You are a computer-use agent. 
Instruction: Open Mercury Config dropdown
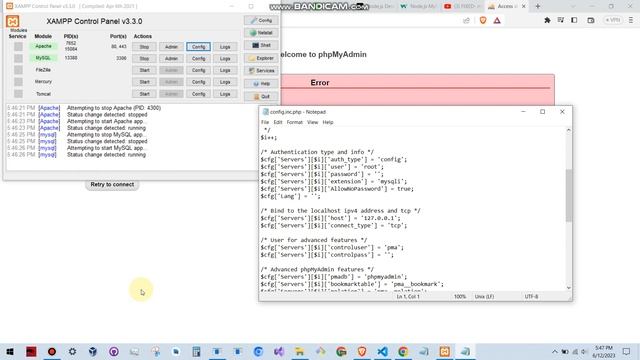pos(198,82)
